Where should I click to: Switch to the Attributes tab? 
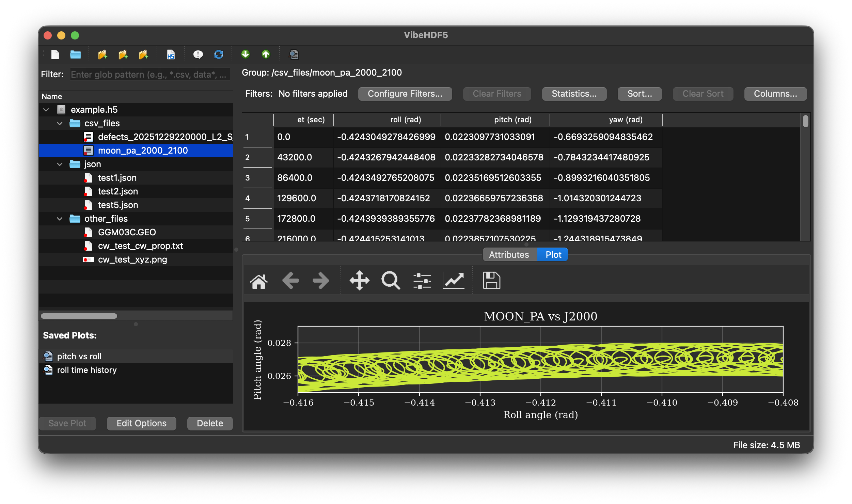pyautogui.click(x=509, y=255)
